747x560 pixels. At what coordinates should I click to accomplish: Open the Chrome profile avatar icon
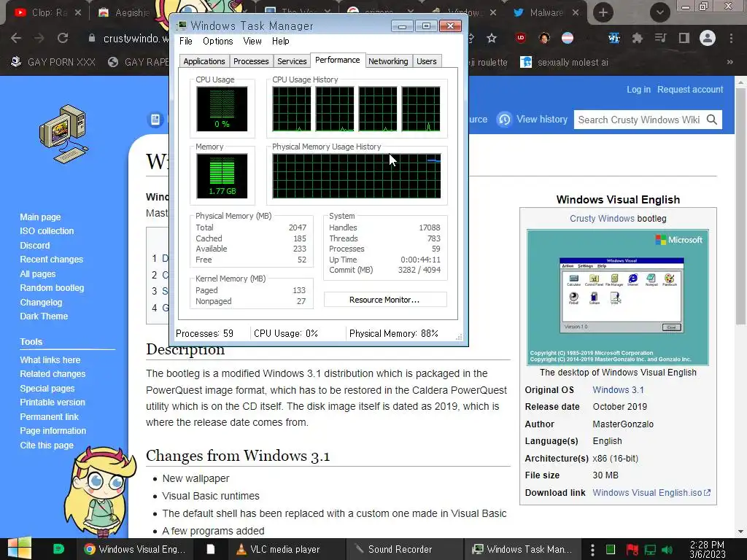click(x=708, y=38)
